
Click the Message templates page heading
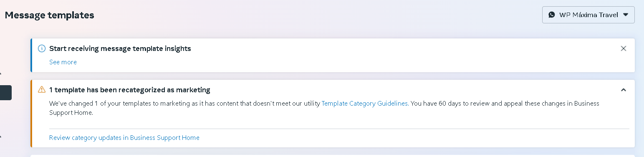click(50, 15)
